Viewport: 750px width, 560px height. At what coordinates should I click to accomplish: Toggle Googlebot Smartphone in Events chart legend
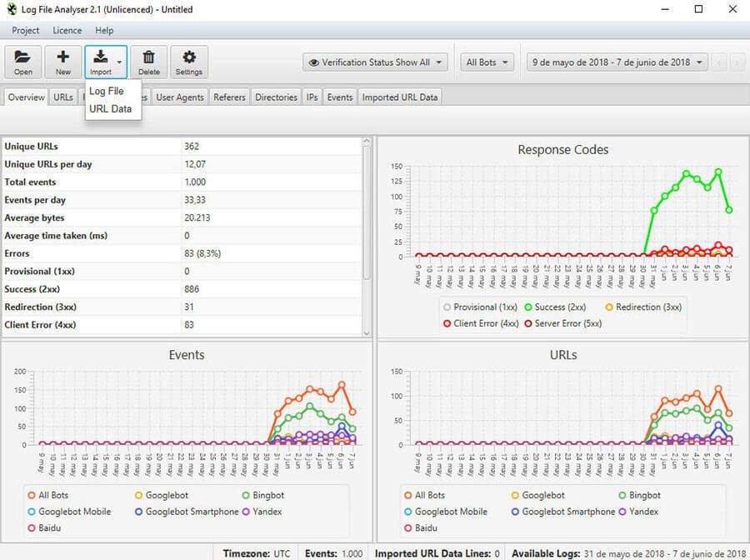pyautogui.click(x=187, y=511)
